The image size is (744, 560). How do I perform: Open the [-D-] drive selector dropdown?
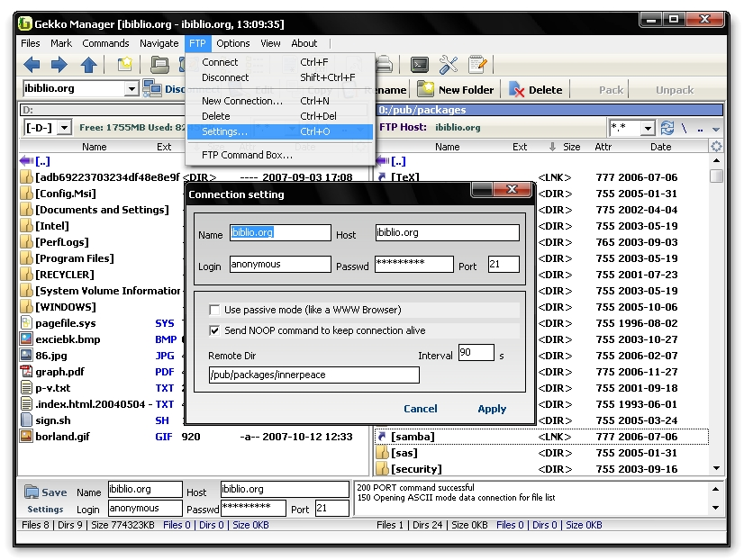pos(64,128)
